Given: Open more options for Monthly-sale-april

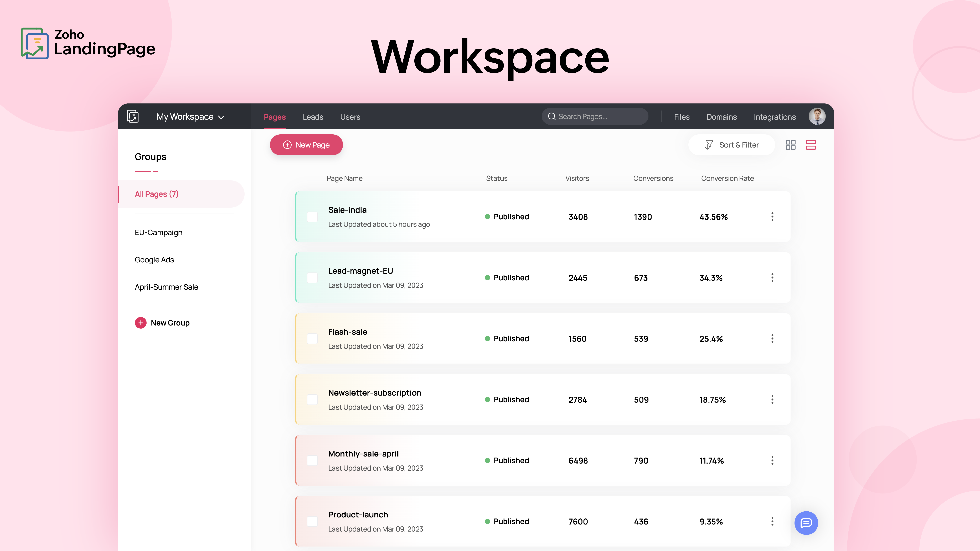Looking at the screenshot, I should 772,460.
